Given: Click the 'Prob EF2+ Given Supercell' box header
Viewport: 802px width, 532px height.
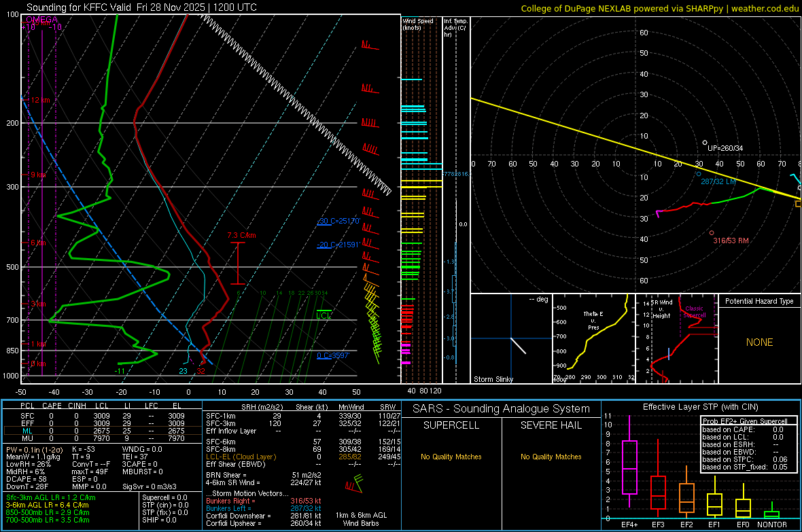Looking at the screenshot, I should (745, 421).
